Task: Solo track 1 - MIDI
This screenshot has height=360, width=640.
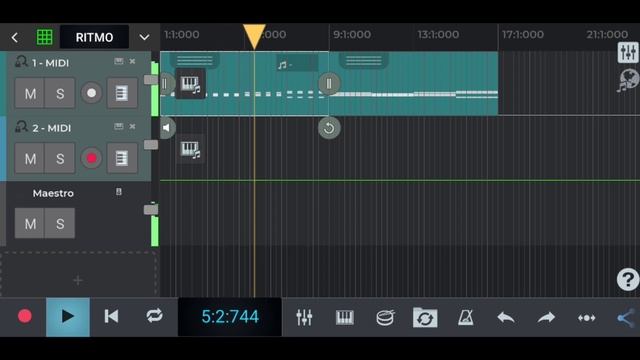Action: [60, 93]
